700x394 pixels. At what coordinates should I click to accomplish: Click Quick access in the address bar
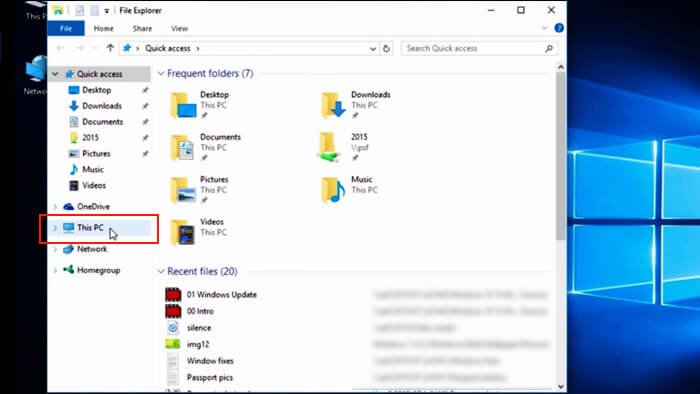coord(168,48)
